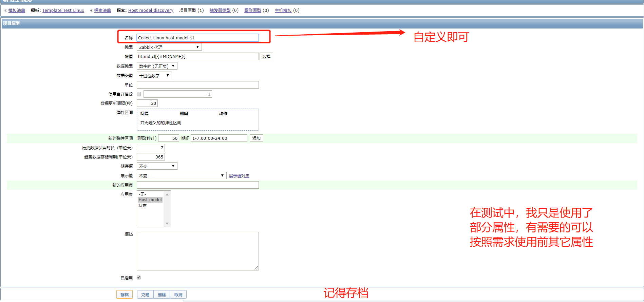
Task: Select -无- in the 应用集 list
Action: click(150, 194)
